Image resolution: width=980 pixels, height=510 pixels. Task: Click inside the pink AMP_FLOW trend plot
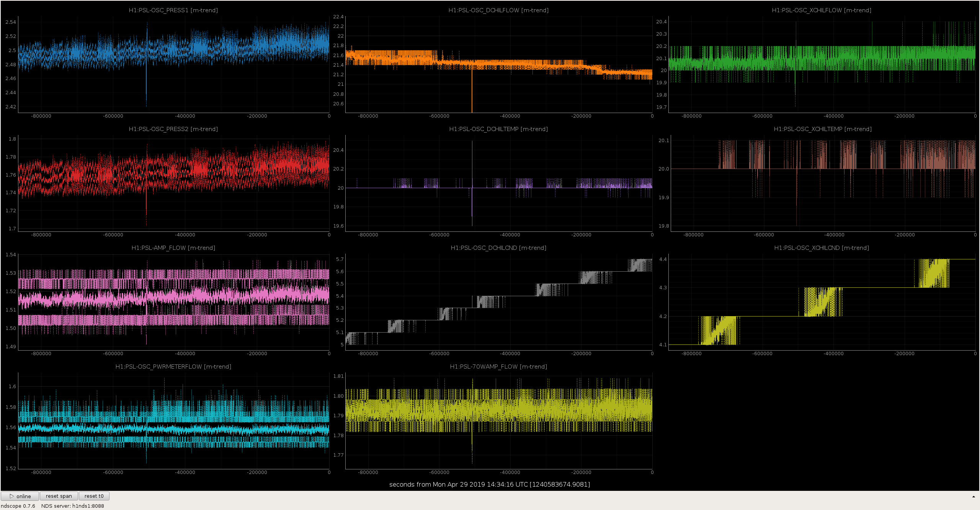click(x=173, y=302)
